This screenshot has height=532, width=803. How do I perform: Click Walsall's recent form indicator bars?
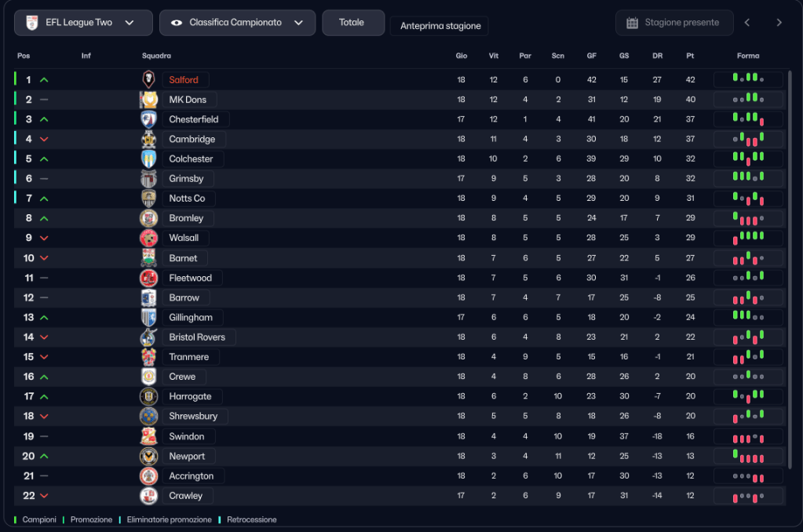point(748,238)
